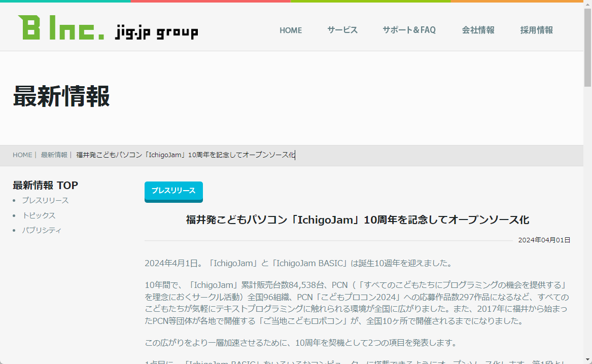
Task: Select パブリシティ in the sidebar list
Action: click(x=41, y=230)
